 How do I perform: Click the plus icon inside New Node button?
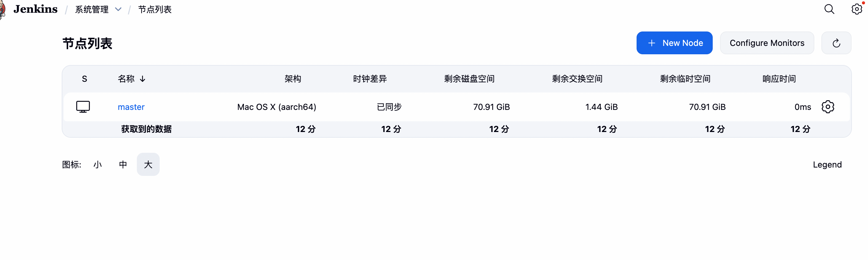pos(652,43)
